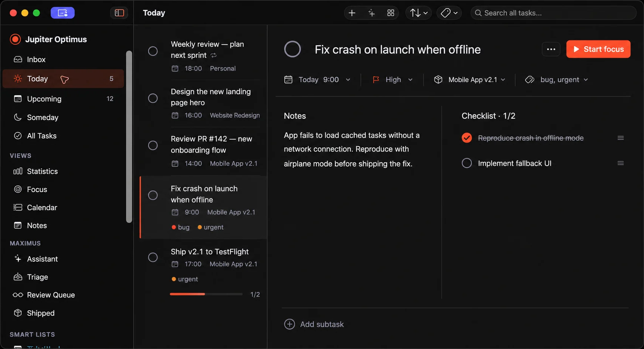Open the Someday list
The height and width of the screenshot is (349, 644).
(x=63, y=117)
